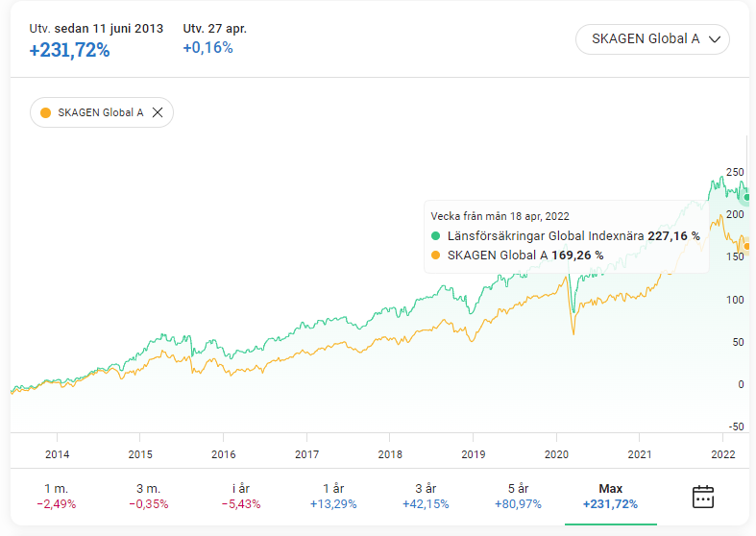This screenshot has width=756, height=536.
Task: Click the 2017 label on the time axis
Action: [x=306, y=453]
